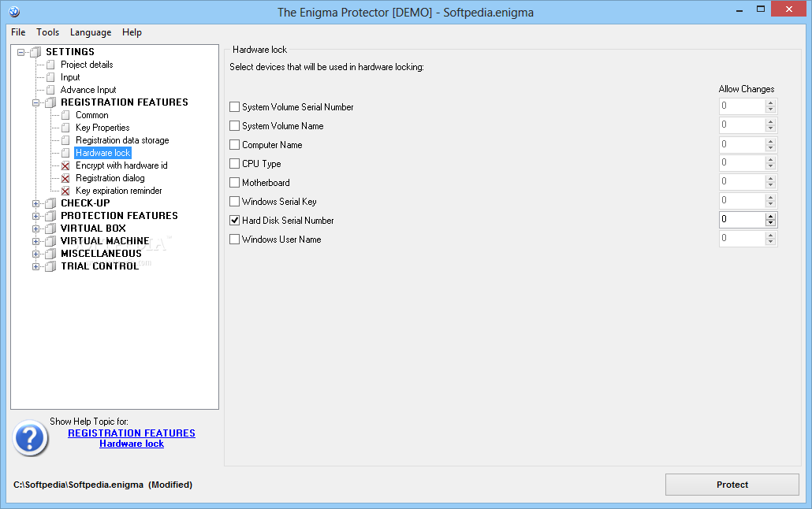Open the Help menu
The height and width of the screenshot is (509, 812).
[132, 32]
